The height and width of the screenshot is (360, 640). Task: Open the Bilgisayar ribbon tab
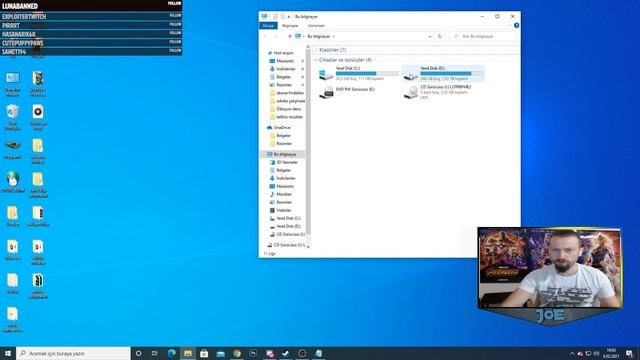pos(290,26)
